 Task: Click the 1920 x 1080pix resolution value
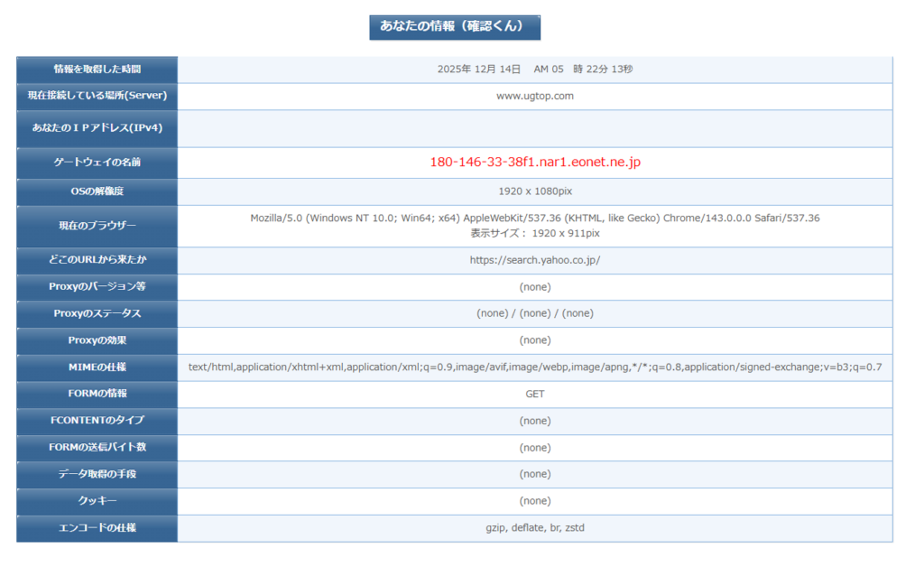click(x=535, y=191)
